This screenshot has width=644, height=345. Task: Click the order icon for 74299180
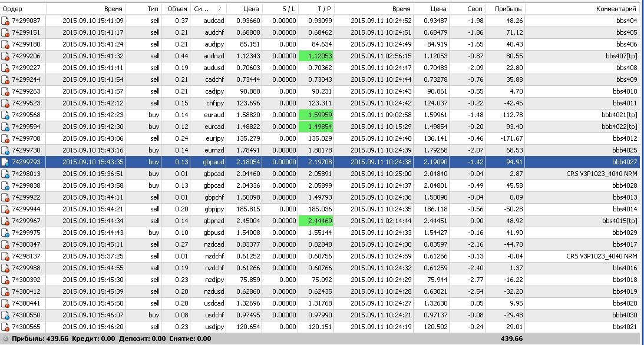tap(5, 44)
